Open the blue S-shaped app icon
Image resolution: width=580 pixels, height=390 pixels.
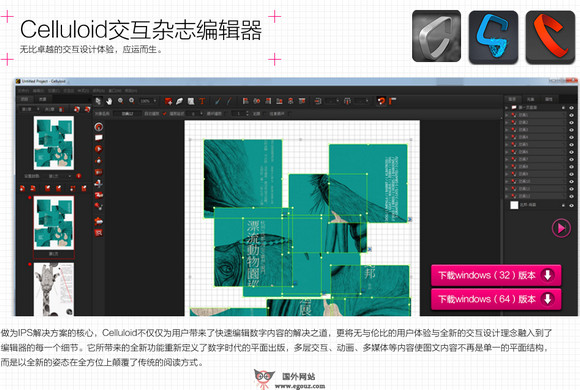coord(493,37)
